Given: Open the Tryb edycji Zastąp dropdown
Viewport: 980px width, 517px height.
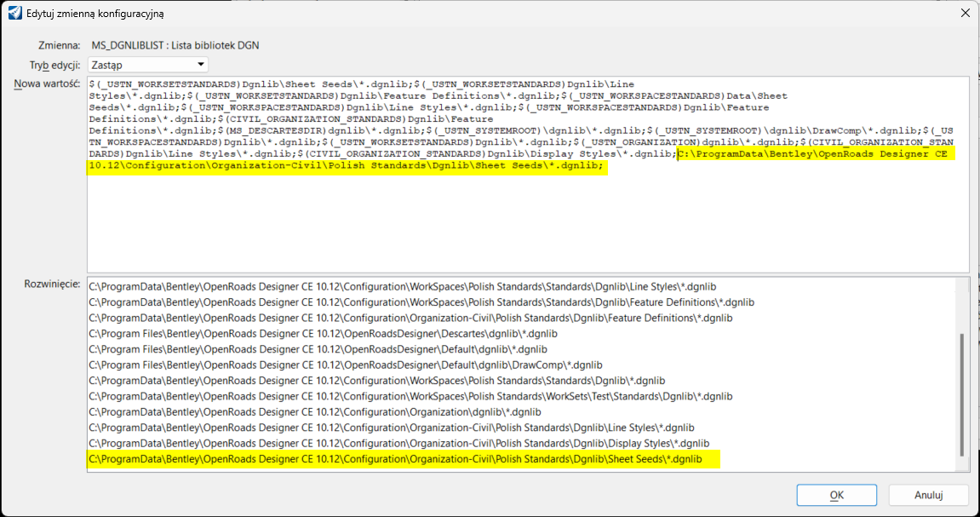Looking at the screenshot, I should click(148, 65).
